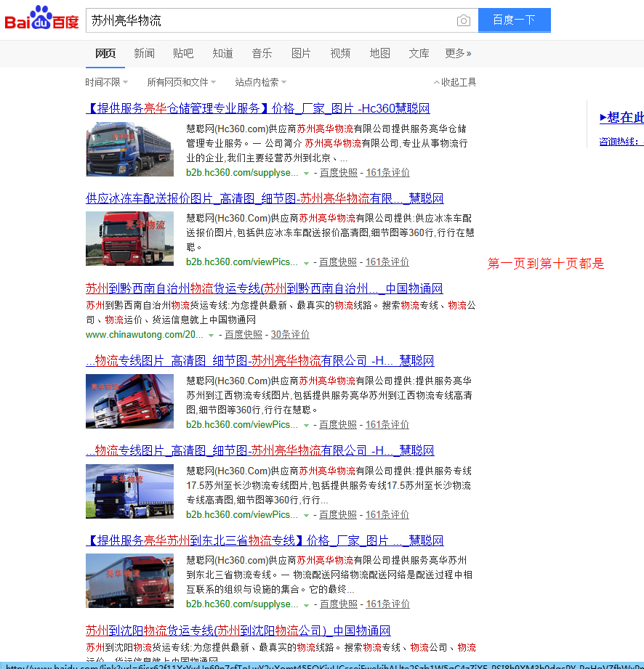Expand arrow beside URL of 江西物流专线 result

306,426
